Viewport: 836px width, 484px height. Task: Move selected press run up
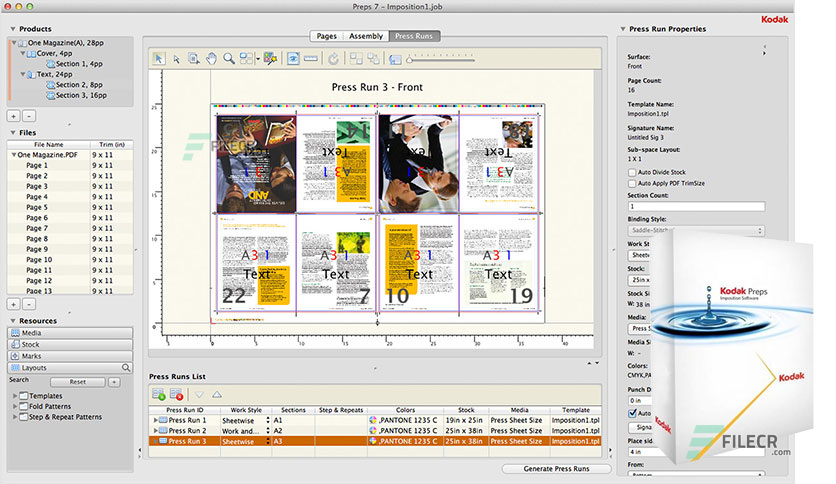click(216, 395)
